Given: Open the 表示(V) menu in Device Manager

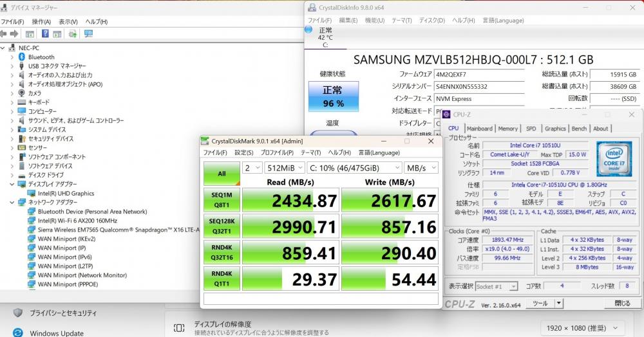Looking at the screenshot, I should [x=68, y=21].
